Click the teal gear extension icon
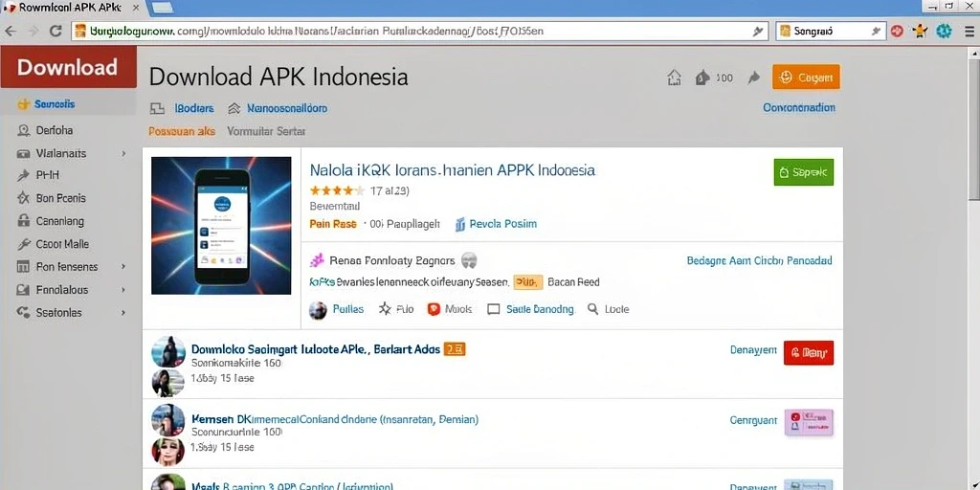980x490 pixels. tap(943, 31)
